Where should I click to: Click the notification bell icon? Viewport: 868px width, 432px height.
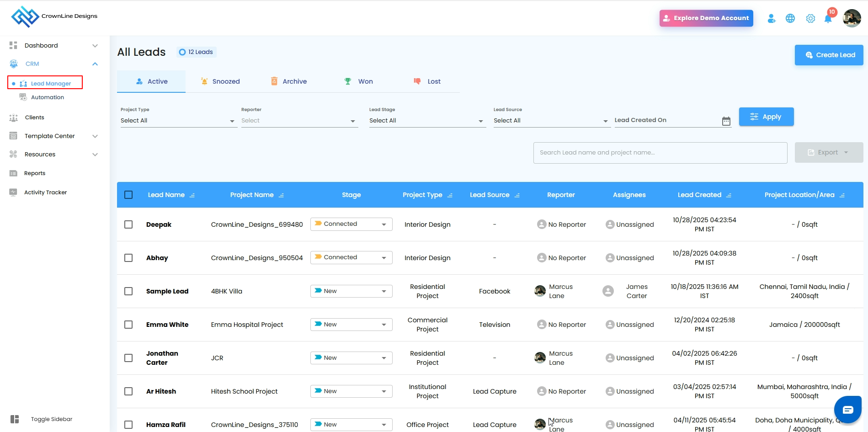point(828,19)
